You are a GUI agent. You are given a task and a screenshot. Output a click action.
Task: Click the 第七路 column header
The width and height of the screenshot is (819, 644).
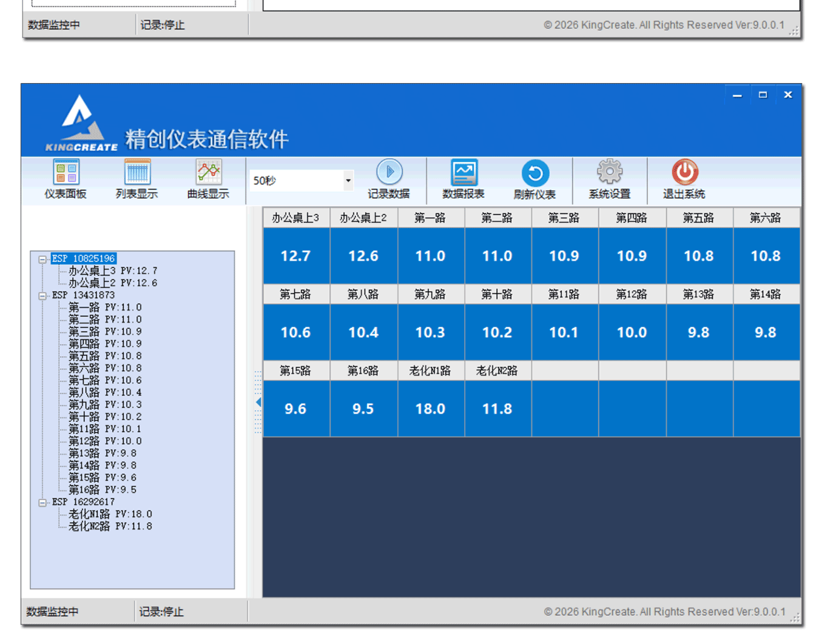point(295,295)
